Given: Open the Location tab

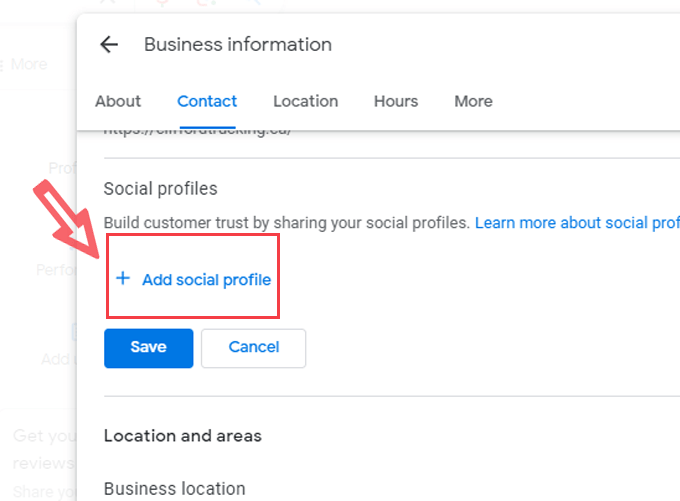Looking at the screenshot, I should (x=305, y=101).
